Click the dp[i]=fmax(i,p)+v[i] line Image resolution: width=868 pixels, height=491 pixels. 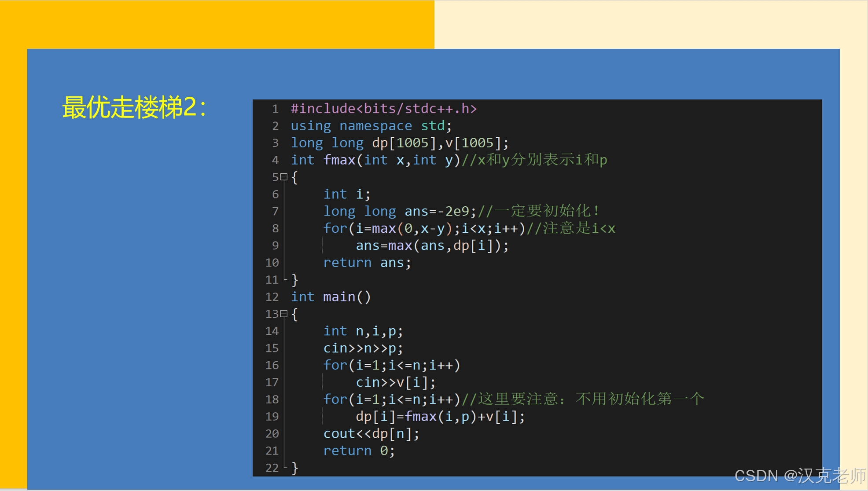point(440,417)
